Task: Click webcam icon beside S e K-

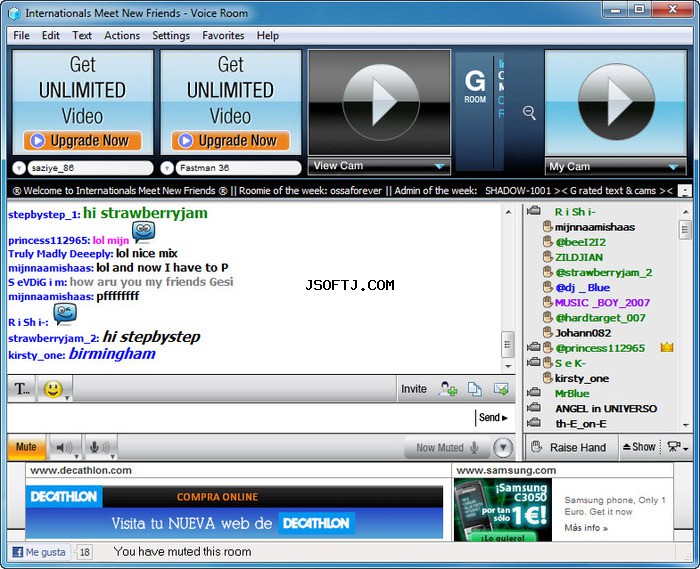Action: (x=533, y=362)
